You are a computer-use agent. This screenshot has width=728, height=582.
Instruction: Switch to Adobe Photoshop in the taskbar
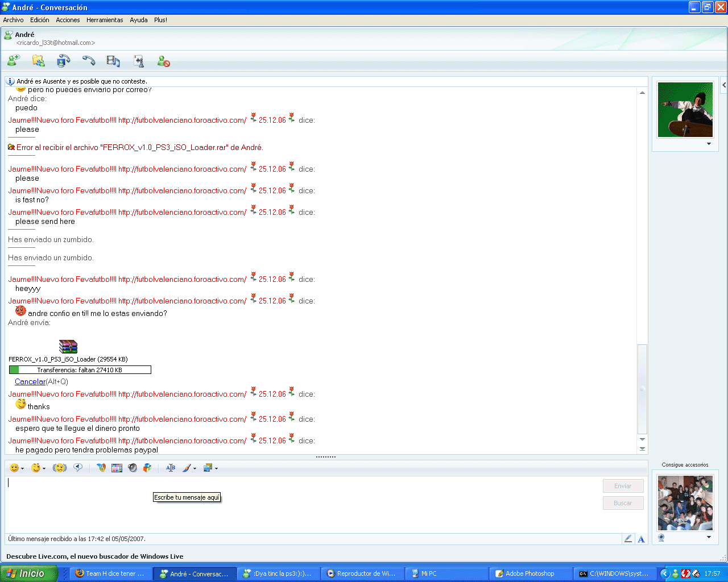530,573
